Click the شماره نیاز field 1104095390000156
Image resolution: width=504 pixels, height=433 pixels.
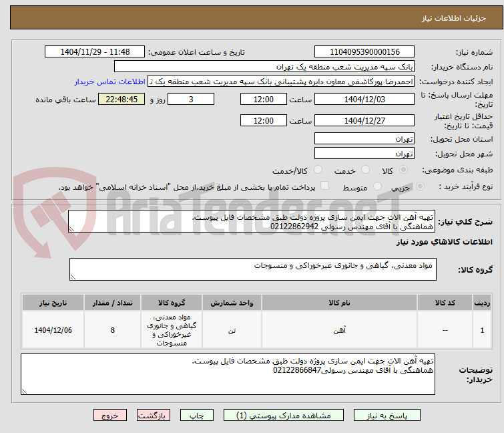pyautogui.click(x=364, y=52)
